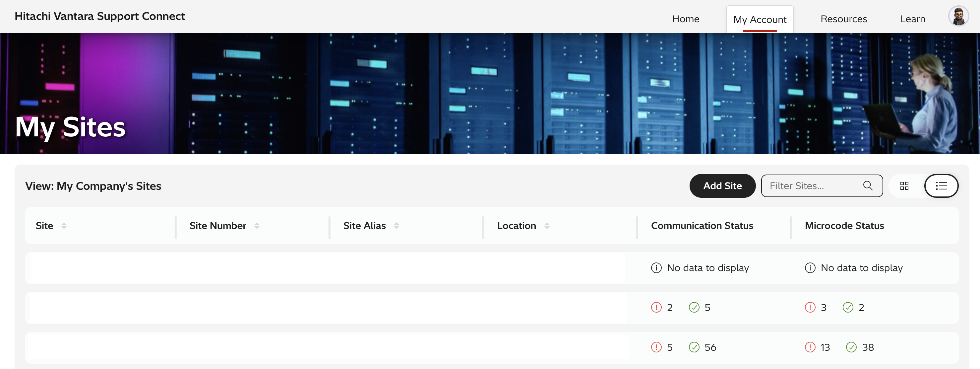980x369 pixels.
Task: Click green check icon beside count 56
Action: click(x=694, y=347)
